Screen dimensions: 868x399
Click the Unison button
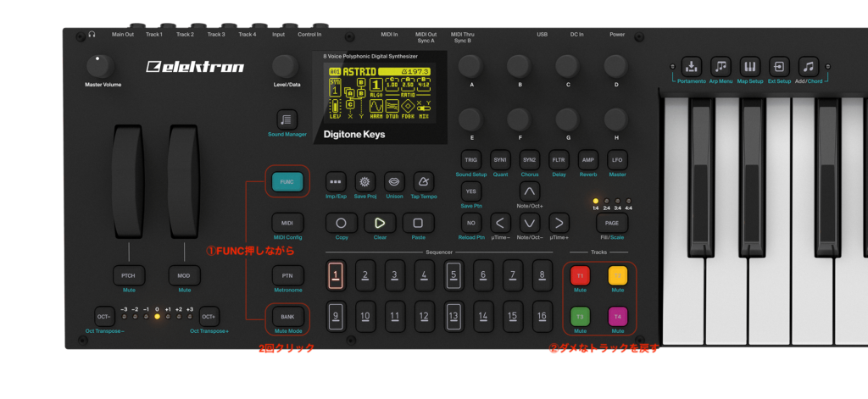[x=394, y=181]
